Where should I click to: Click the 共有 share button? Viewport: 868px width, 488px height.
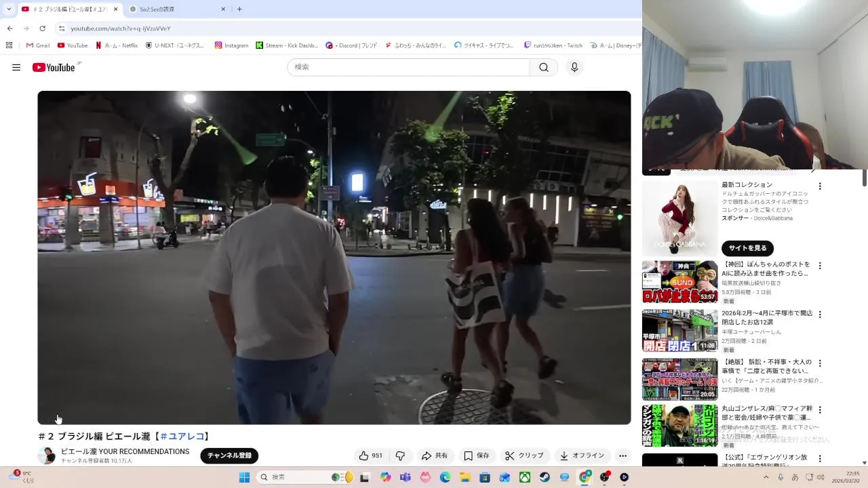coord(435,455)
